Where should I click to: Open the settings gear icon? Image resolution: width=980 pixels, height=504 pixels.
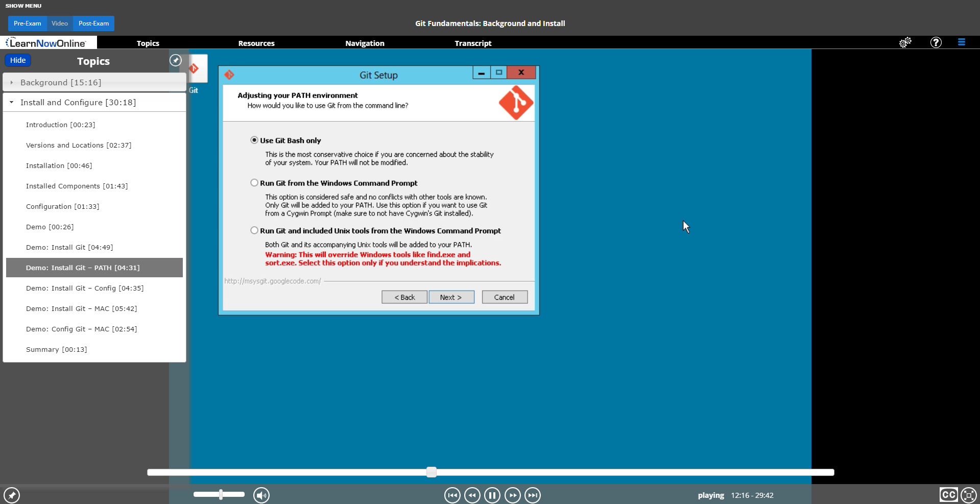pos(905,43)
